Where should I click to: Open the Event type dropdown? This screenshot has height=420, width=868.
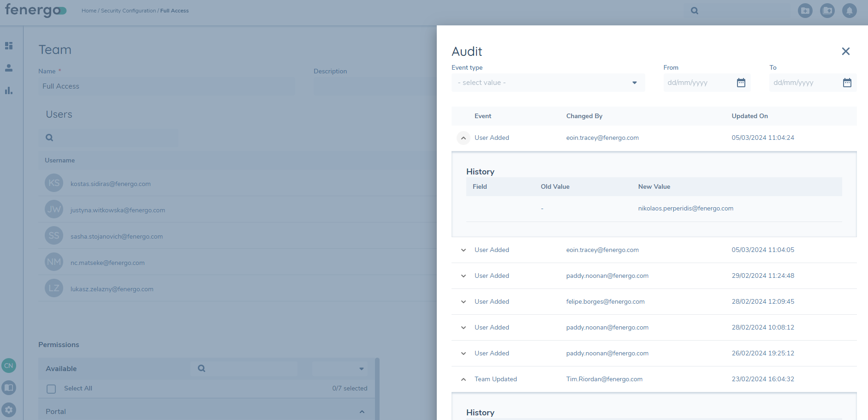547,83
